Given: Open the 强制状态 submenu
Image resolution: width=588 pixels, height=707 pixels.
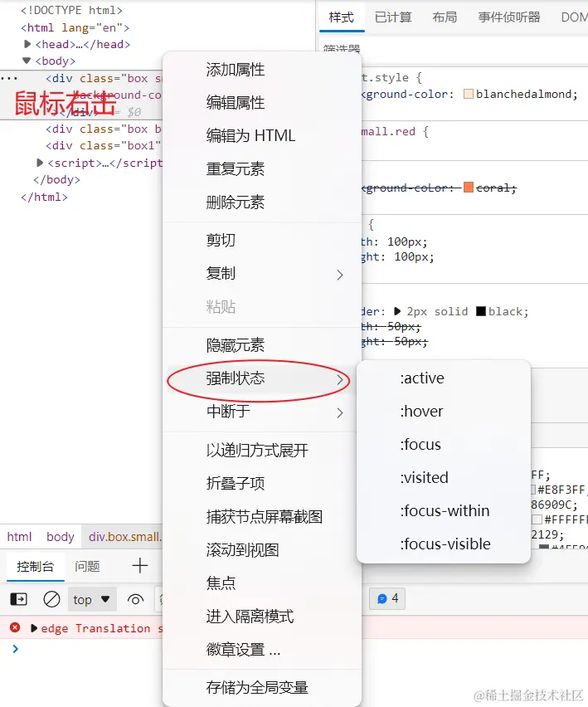Looking at the screenshot, I should point(262,378).
